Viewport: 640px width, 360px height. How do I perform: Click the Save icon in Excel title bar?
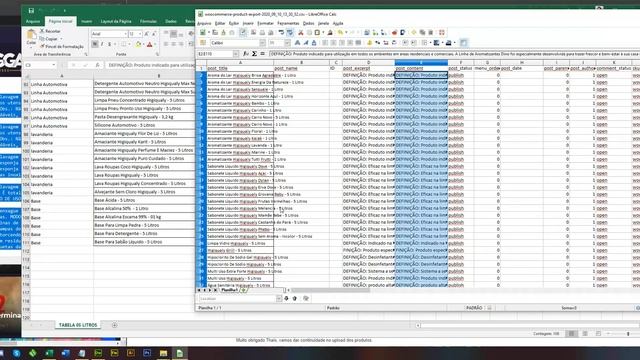(x=31, y=11)
